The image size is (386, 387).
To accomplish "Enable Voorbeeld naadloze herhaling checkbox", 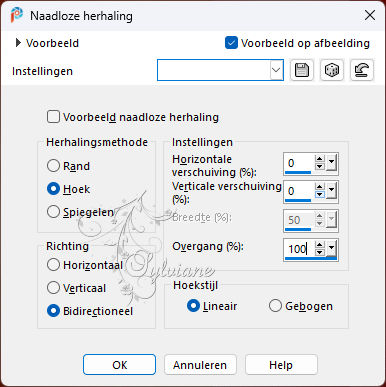I will click(53, 117).
